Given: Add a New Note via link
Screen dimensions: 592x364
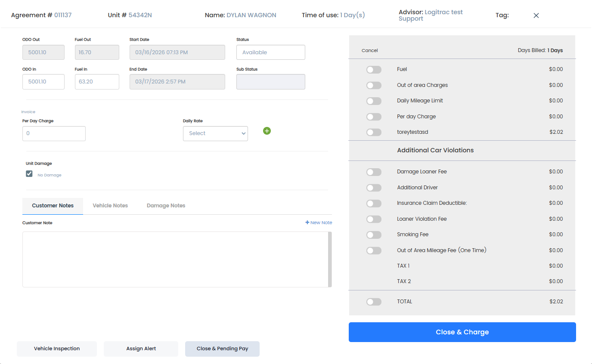Looking at the screenshot, I should coord(319,222).
